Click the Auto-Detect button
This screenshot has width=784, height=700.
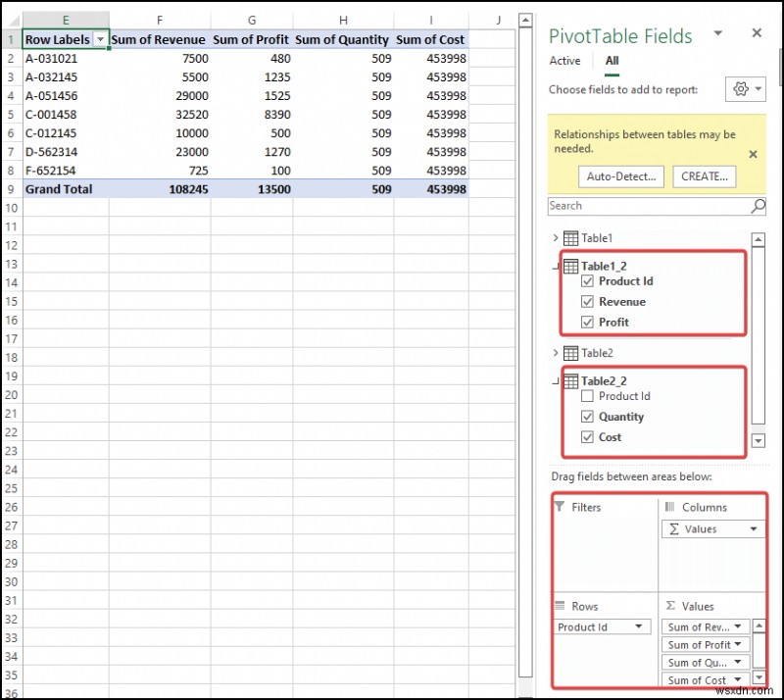click(619, 176)
